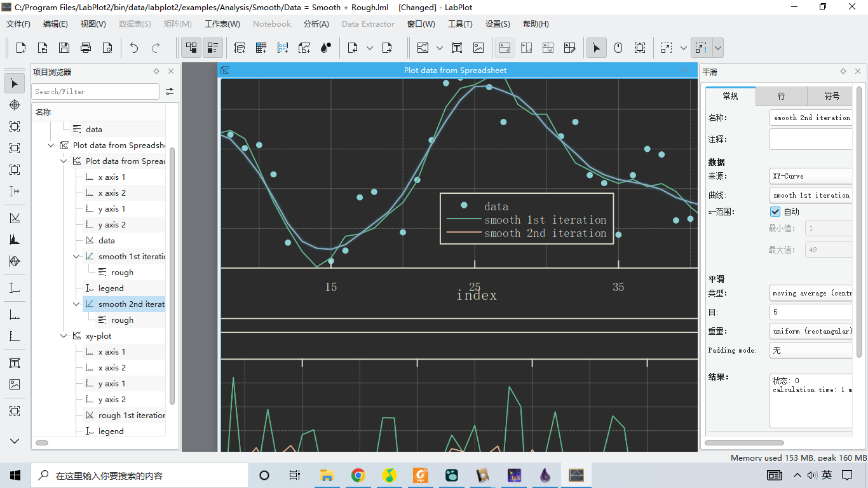Switch to the 行 tab

[x=781, y=96]
